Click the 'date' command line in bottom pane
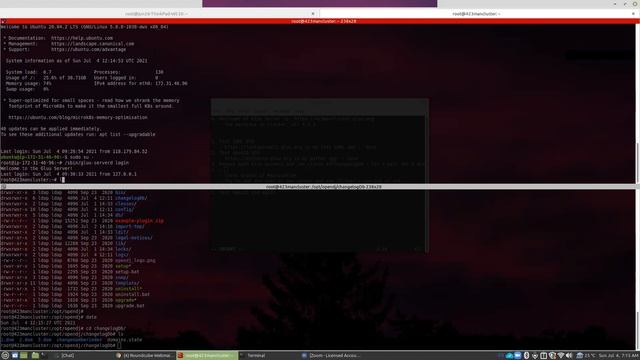This screenshot has width=640, height=360. click(49, 317)
